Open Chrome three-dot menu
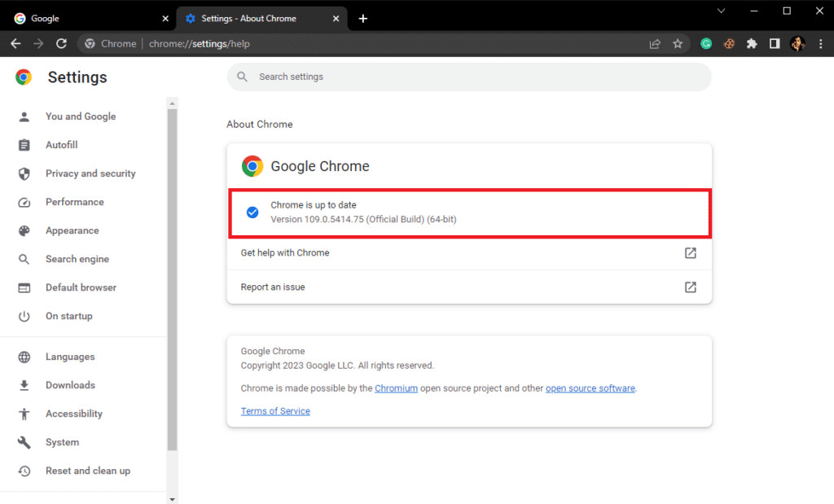This screenshot has width=834, height=504. (x=820, y=44)
